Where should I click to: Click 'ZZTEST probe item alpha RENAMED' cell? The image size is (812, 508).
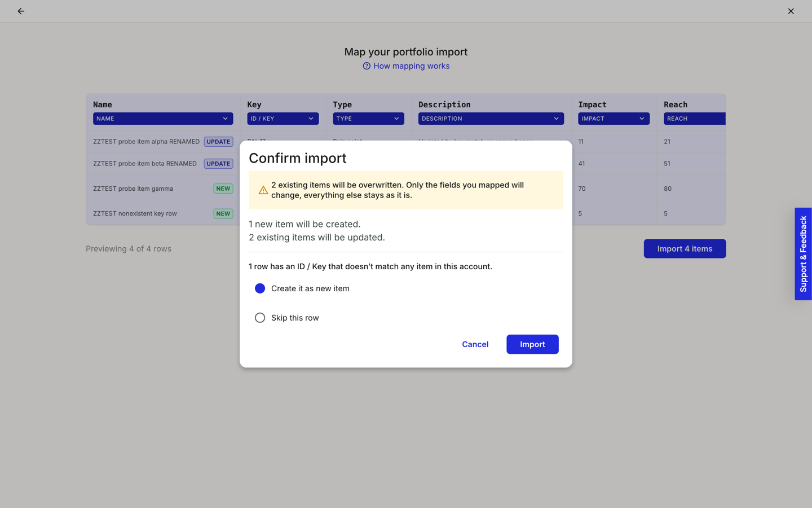pyautogui.click(x=146, y=142)
